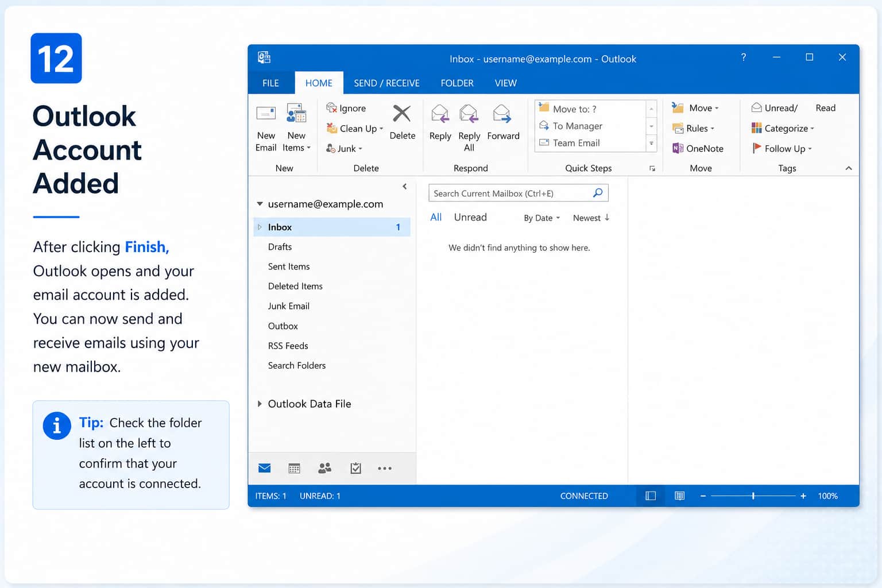Viewport: 882px width, 588px height.
Task: Open the Drafts folder
Action: pyautogui.click(x=280, y=247)
